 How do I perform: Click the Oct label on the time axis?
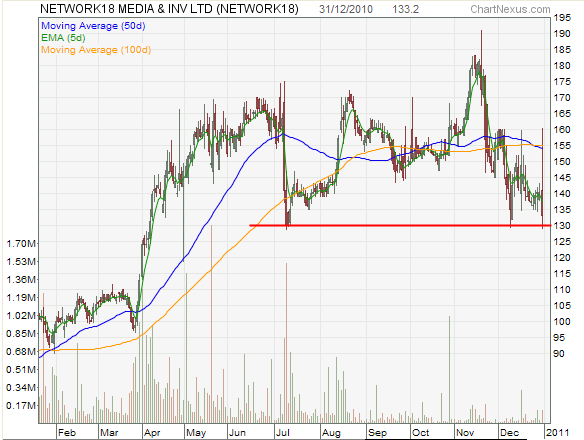pos(420,433)
